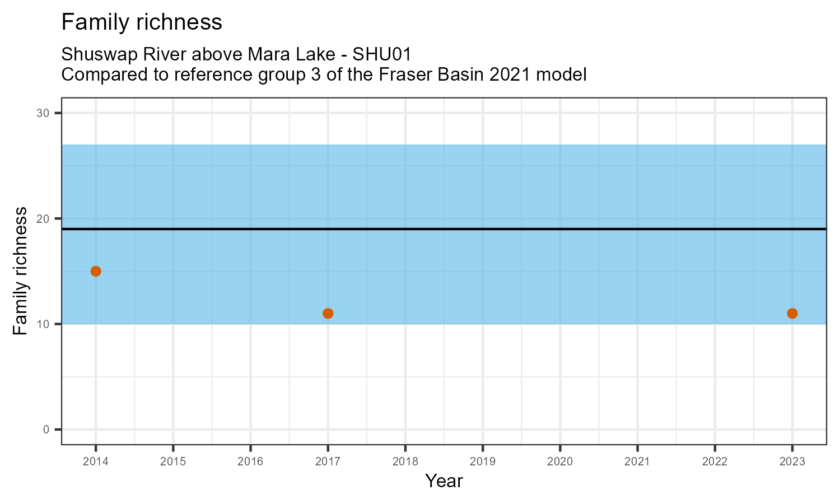840x504 pixels.
Task: Click the "Year" x-axis title
Action: [x=444, y=481]
